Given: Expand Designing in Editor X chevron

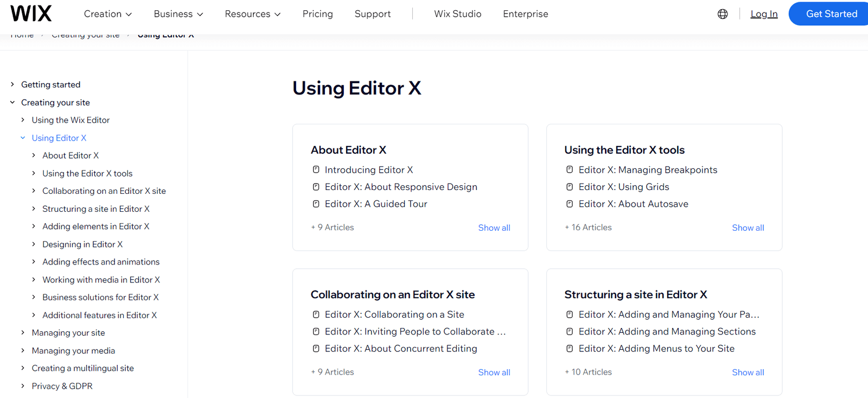Looking at the screenshot, I should point(34,244).
